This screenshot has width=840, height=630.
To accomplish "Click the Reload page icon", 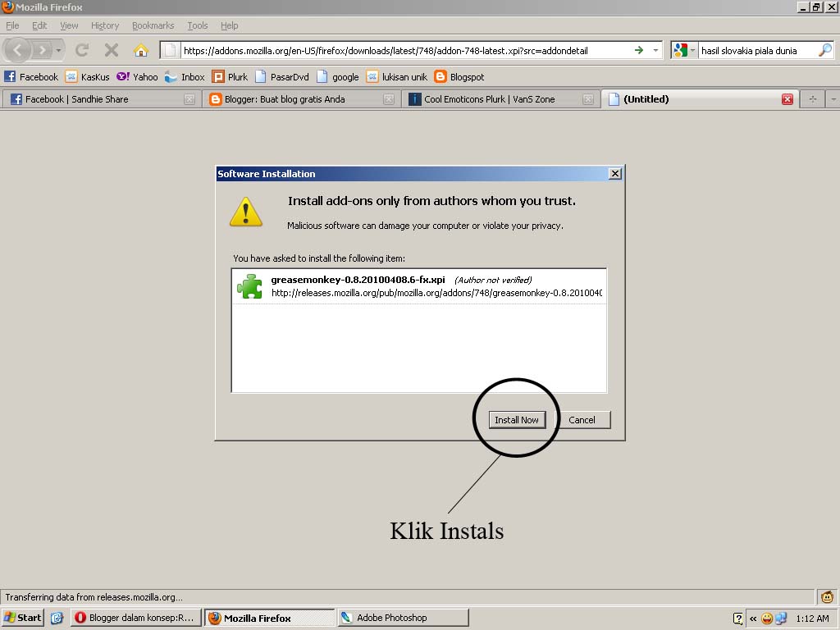I will click(x=82, y=50).
